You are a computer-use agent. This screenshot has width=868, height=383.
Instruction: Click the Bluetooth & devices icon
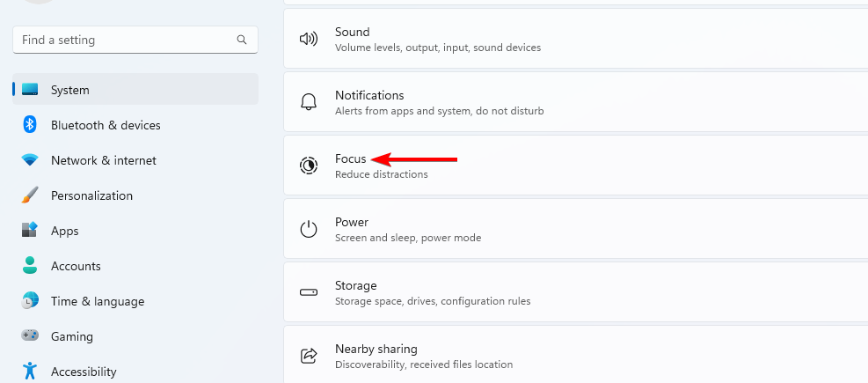(30, 125)
